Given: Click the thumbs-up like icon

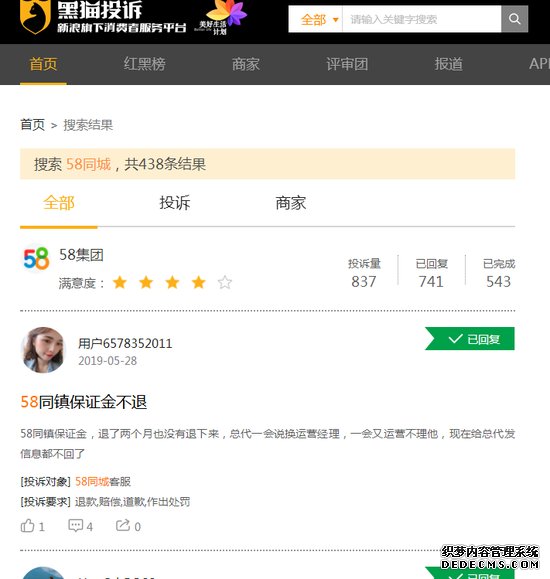Looking at the screenshot, I should click(28, 525).
